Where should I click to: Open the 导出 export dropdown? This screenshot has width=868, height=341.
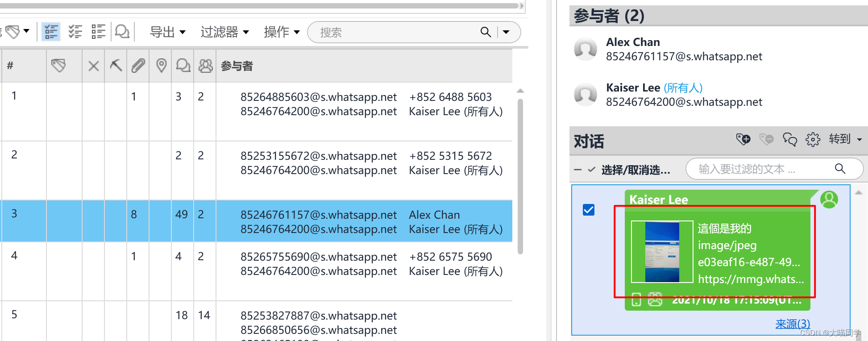click(168, 32)
